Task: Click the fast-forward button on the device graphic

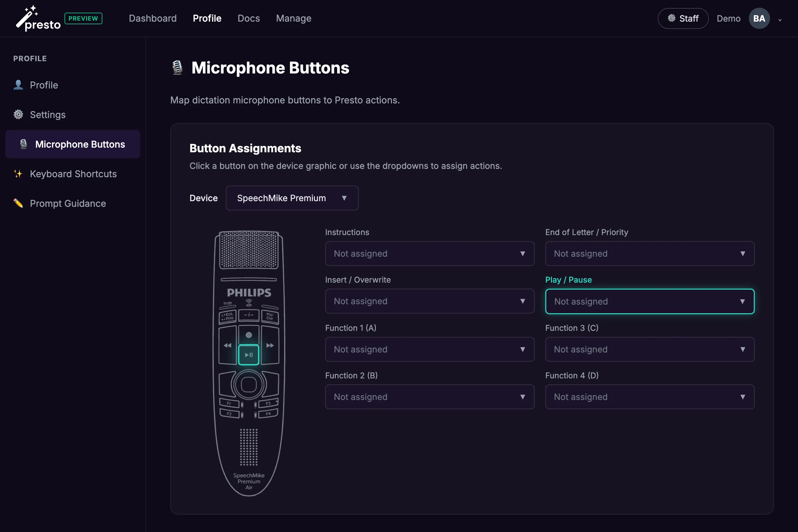Action: [270, 345]
